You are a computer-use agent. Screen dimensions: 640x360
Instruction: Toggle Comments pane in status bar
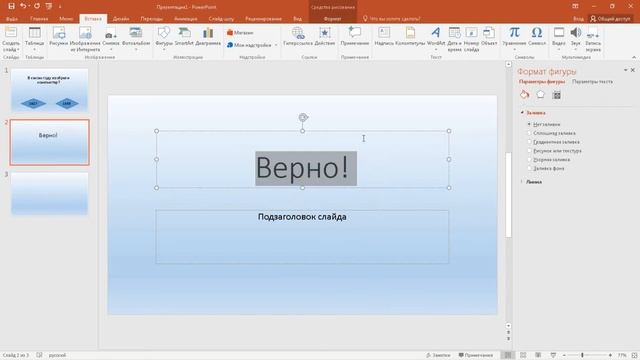(x=476, y=355)
